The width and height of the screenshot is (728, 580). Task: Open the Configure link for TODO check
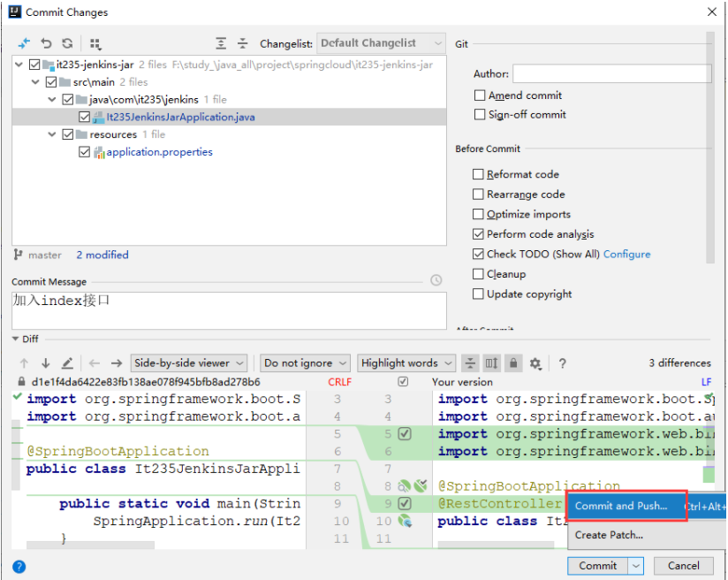(x=626, y=255)
